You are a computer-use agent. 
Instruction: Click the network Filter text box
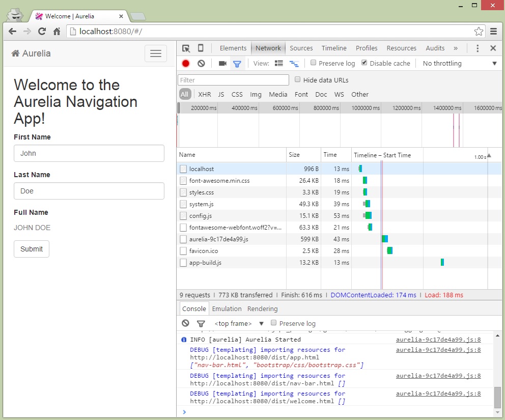[x=233, y=80]
